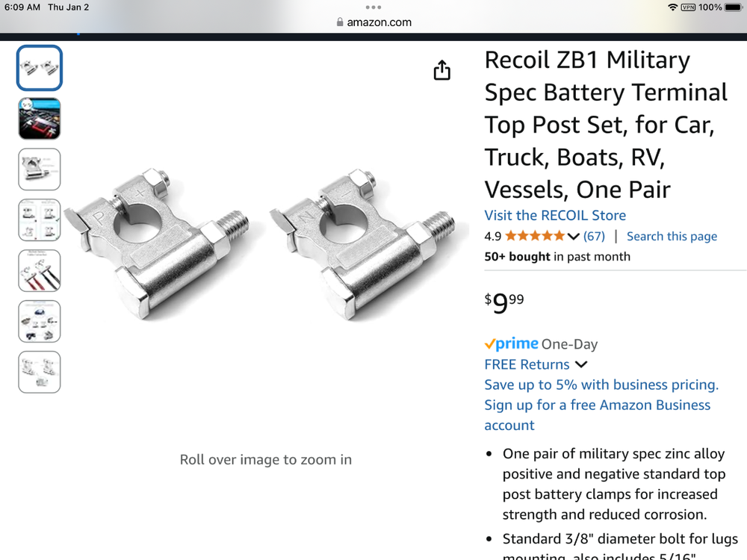Click the Search this page link
747x560 pixels.
tap(672, 236)
